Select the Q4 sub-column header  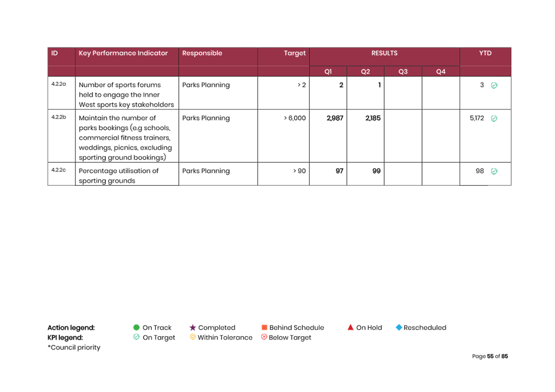coord(441,71)
